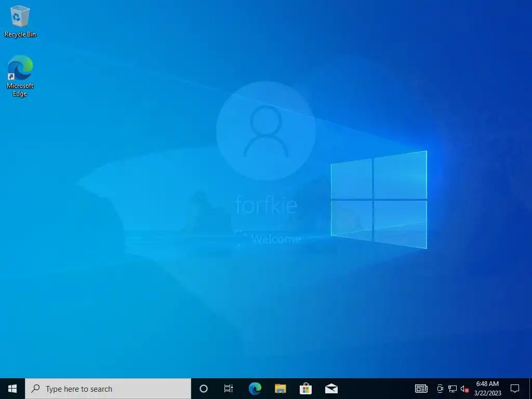Image resolution: width=532 pixels, height=399 pixels.
Task: Open File Explorer from the taskbar
Action: [x=280, y=389]
